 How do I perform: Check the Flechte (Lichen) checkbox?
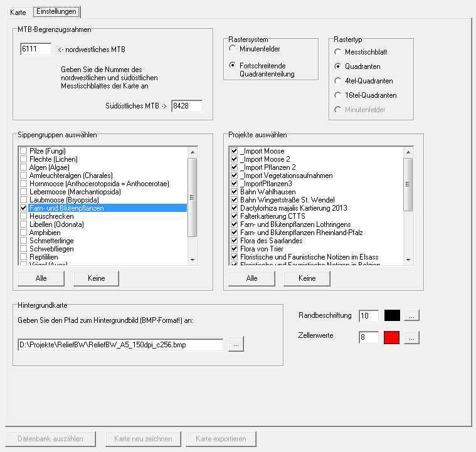(23, 159)
